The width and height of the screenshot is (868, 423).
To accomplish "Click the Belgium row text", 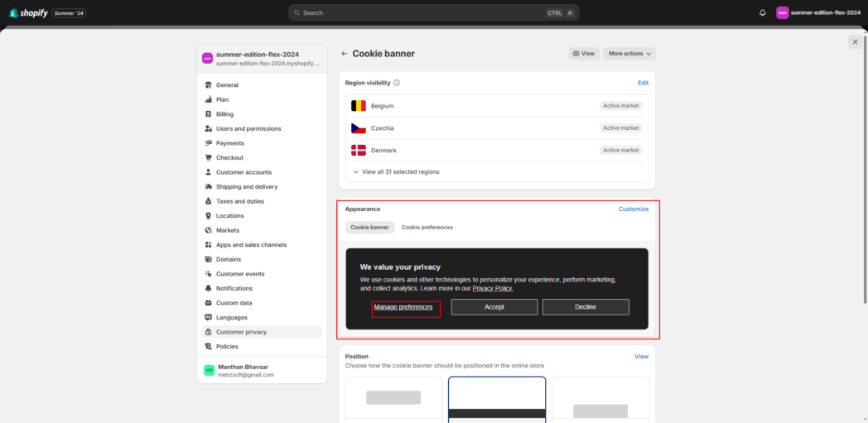I will 383,106.
